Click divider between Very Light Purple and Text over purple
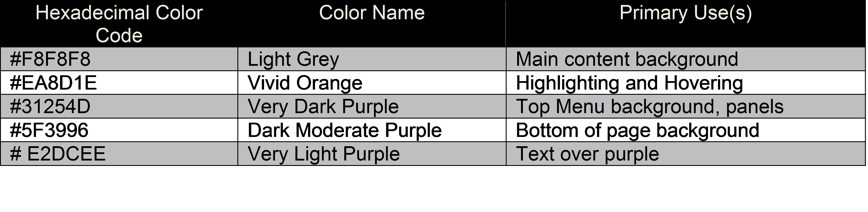The height and width of the screenshot is (212, 868). tap(506, 154)
